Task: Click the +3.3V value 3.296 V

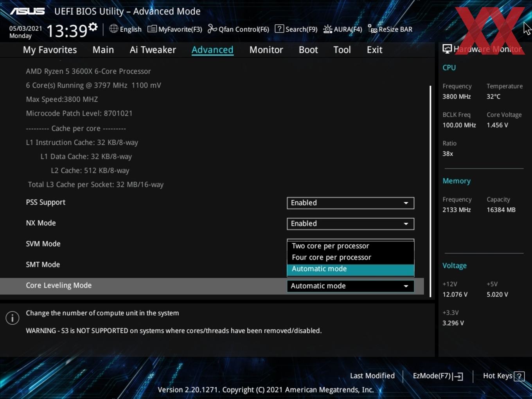Action: point(453,323)
